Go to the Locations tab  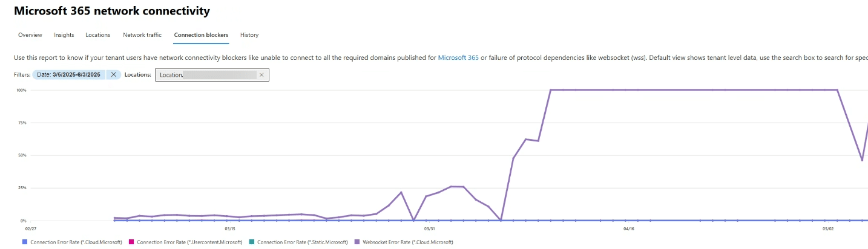98,35
